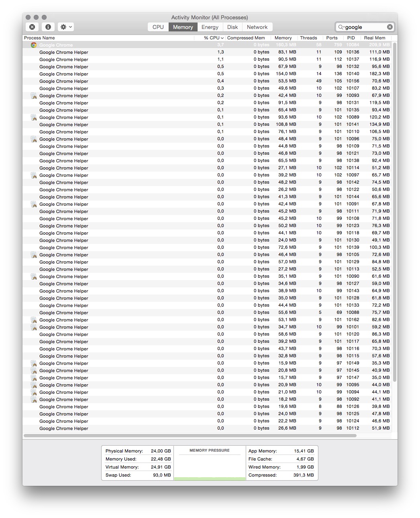Sort by PID column header
Viewport: 420px width, 518px height.
[x=352, y=38]
